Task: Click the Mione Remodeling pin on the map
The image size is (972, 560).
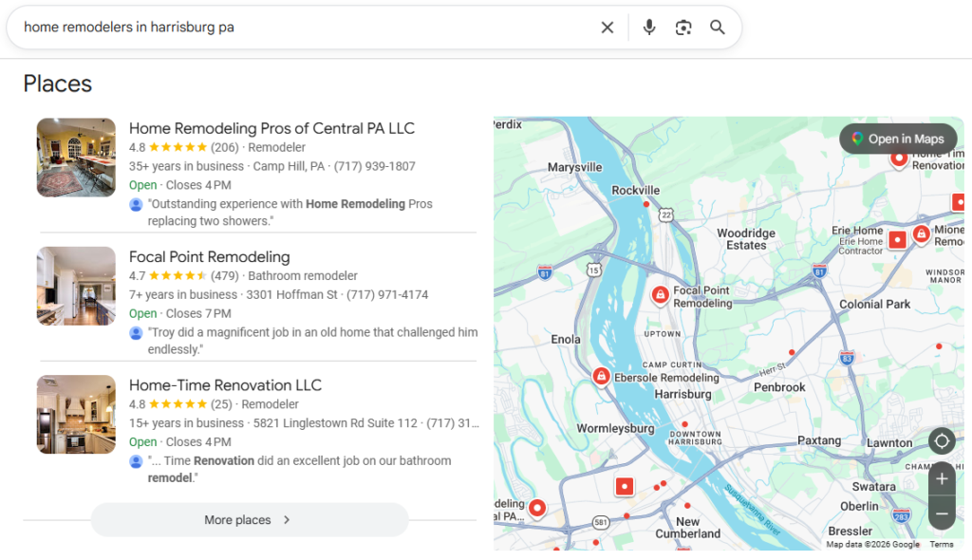Action: coord(922,234)
